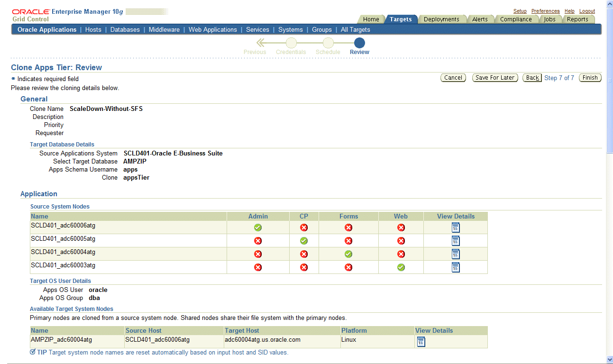Click the Previous double-arrow in the wizard trail

(259, 43)
